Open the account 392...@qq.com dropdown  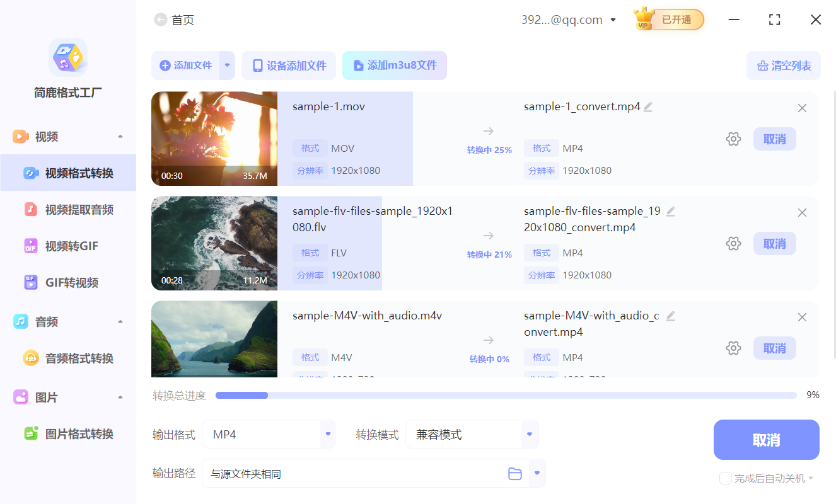pyautogui.click(x=613, y=20)
